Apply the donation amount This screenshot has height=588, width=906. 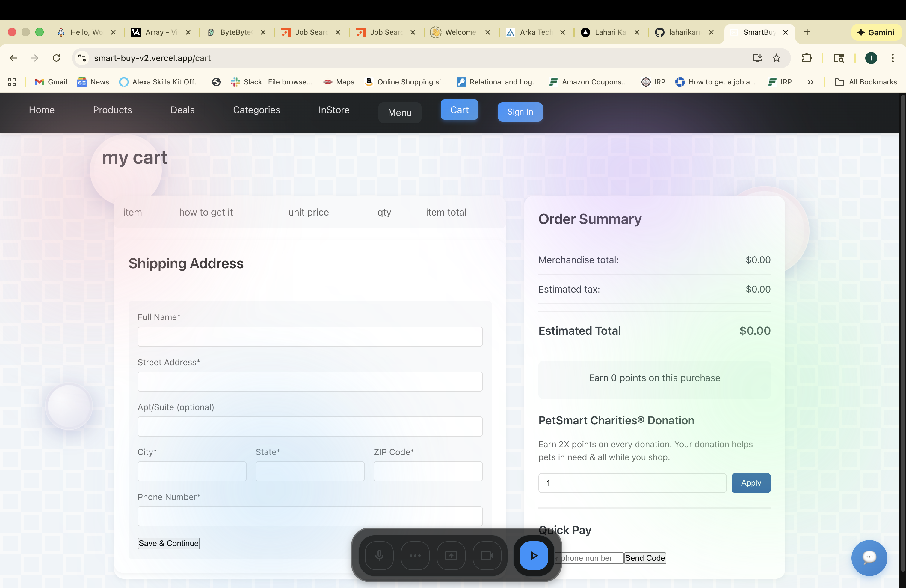point(751,483)
